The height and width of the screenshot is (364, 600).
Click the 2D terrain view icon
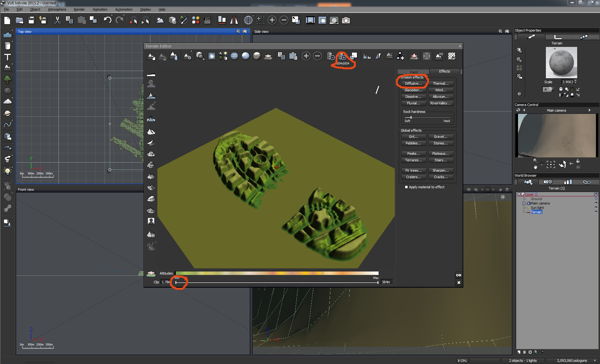click(439, 56)
